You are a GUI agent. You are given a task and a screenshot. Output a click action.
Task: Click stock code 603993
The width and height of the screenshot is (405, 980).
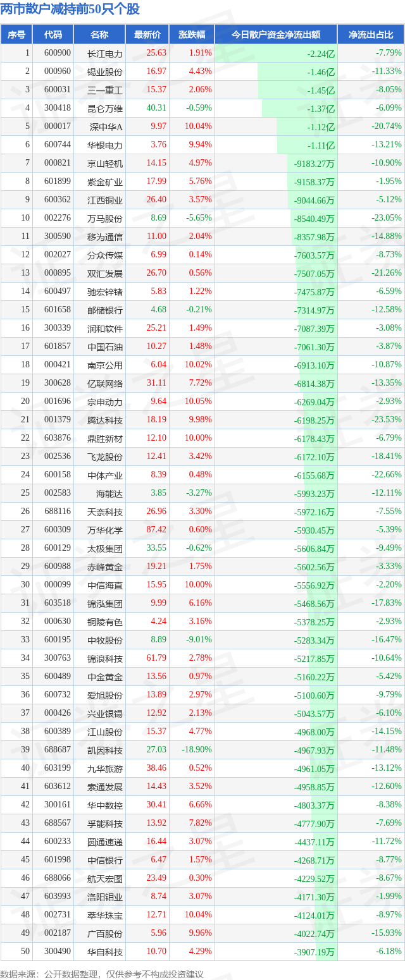(58, 897)
